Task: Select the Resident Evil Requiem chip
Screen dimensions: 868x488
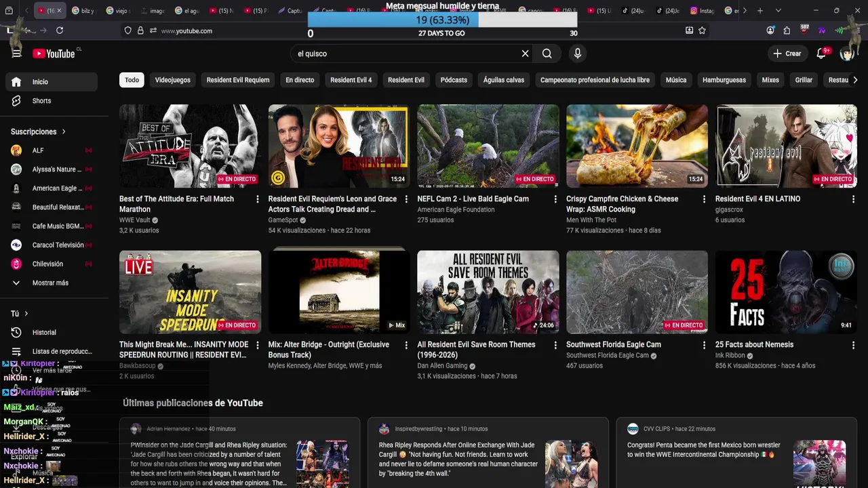Action: coord(238,80)
